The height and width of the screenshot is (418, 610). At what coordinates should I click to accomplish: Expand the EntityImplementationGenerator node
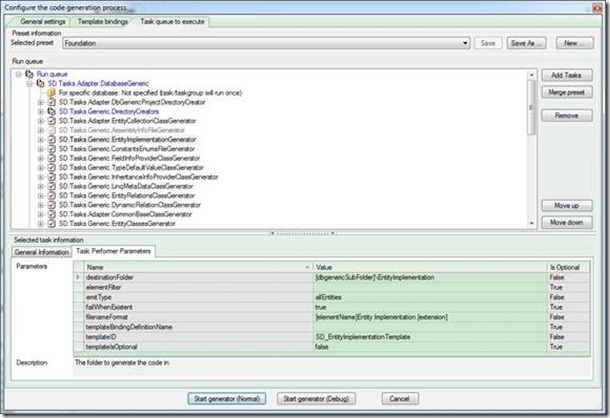coord(40,139)
